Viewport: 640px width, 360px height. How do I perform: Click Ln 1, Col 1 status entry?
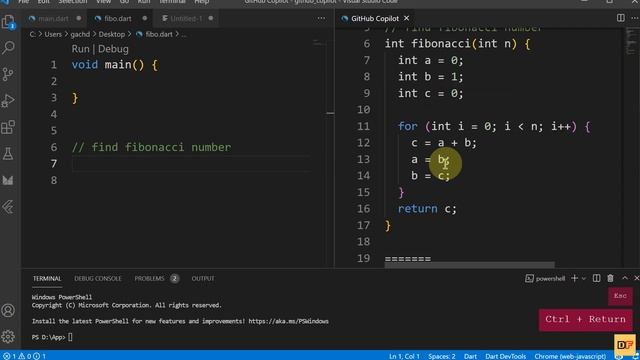click(x=404, y=356)
